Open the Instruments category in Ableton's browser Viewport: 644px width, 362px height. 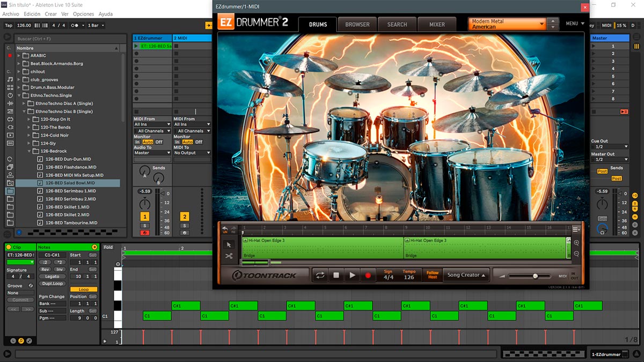pos(10,95)
